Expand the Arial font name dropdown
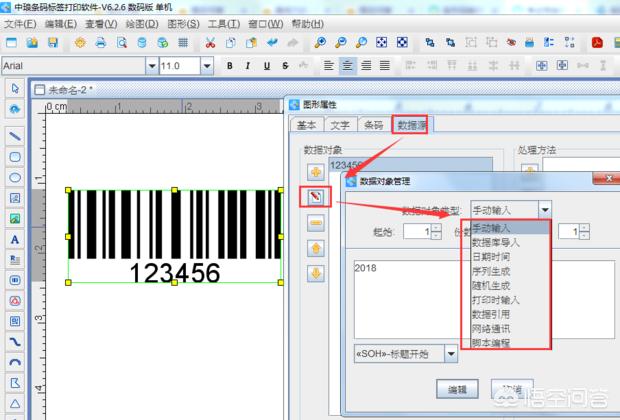 151,66
